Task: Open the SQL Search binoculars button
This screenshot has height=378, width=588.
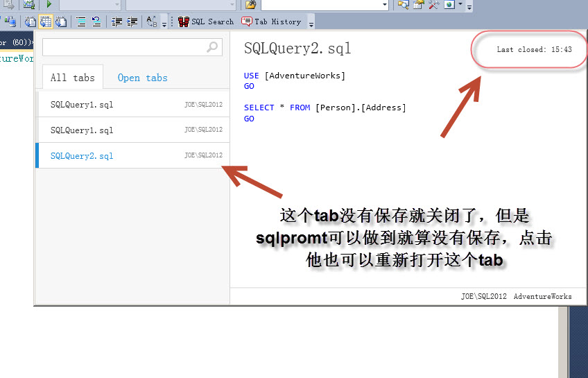Action: coord(205,22)
